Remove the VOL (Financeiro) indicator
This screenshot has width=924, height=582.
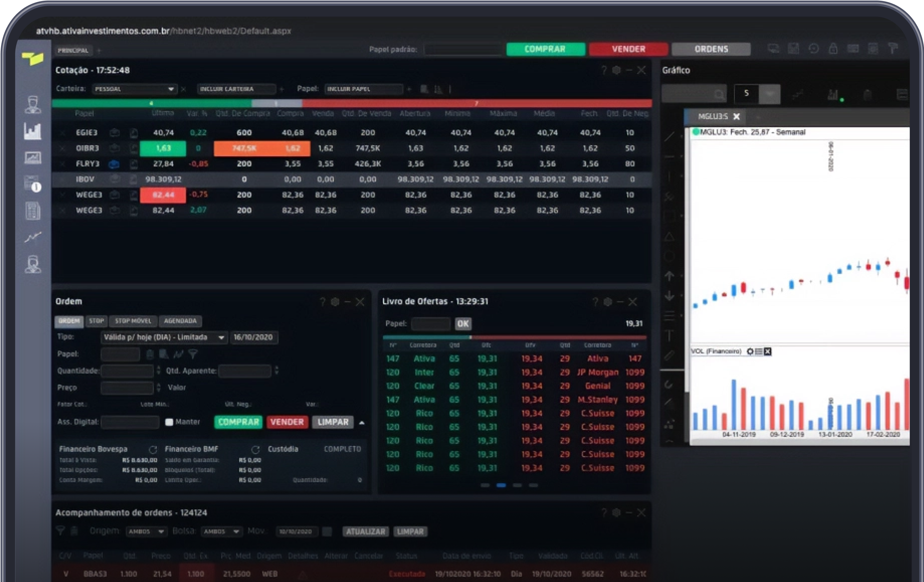pos(768,352)
